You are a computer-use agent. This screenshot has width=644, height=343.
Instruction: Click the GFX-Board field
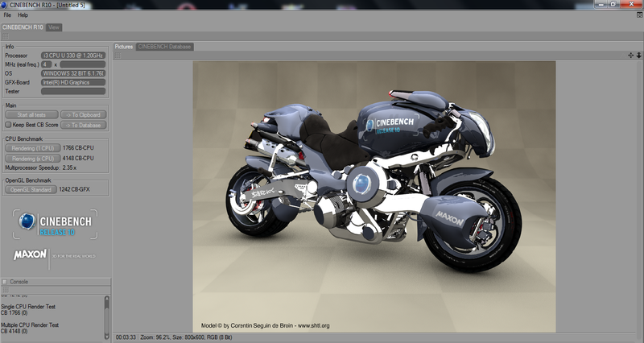click(x=73, y=82)
